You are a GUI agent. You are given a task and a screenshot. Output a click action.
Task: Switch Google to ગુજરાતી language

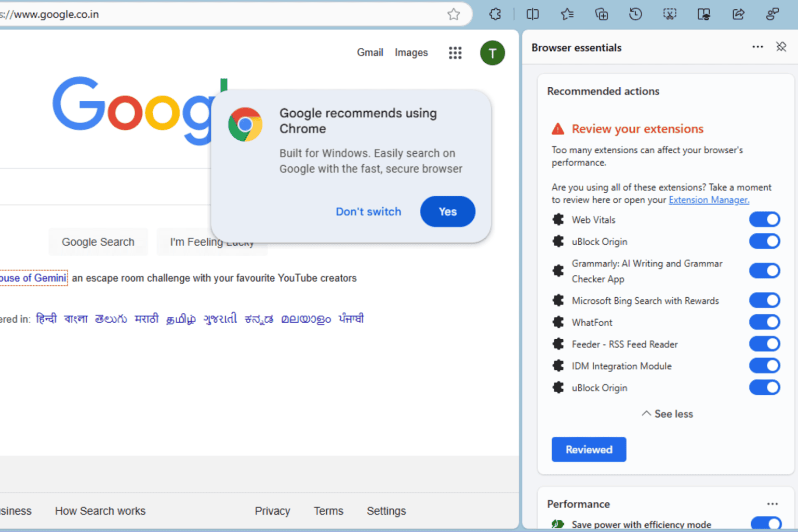(220, 318)
